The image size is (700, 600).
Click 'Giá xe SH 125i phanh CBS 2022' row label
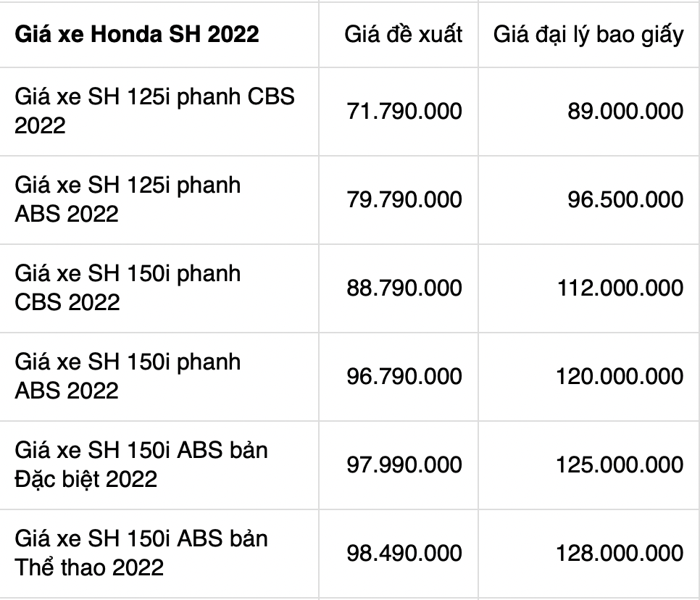tap(154, 111)
